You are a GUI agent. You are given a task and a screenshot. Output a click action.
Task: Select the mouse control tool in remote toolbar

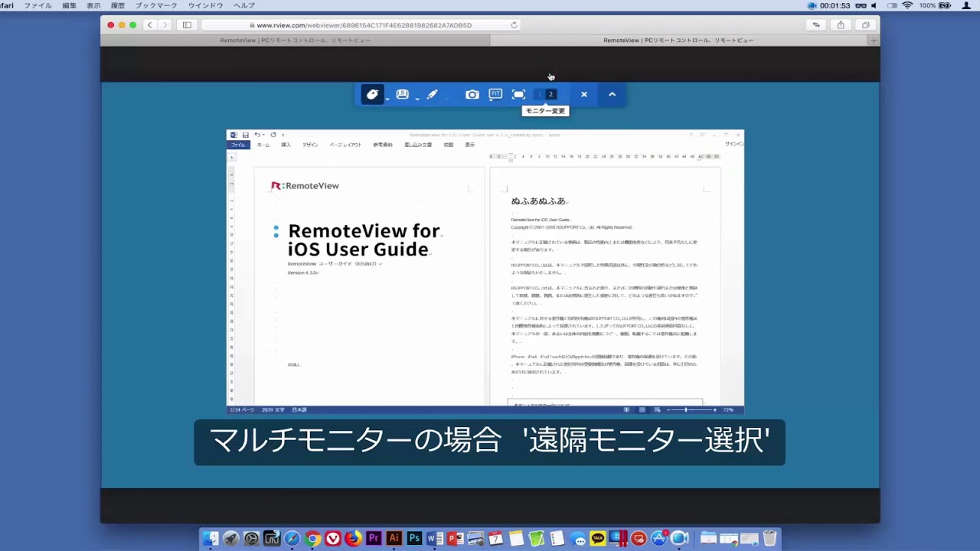coord(372,94)
